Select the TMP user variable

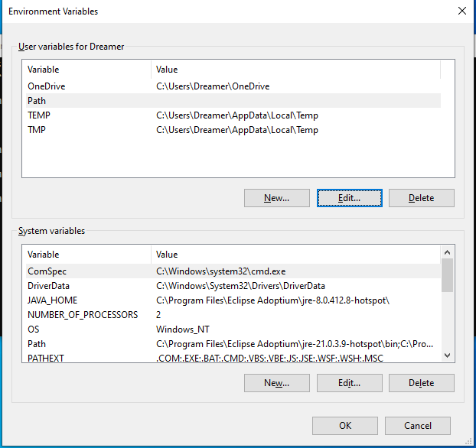(x=233, y=130)
